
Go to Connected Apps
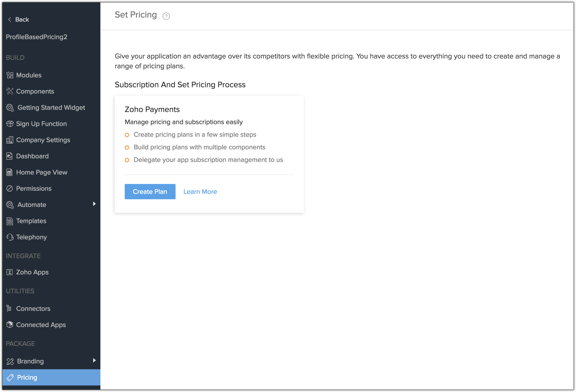pyautogui.click(x=51, y=325)
